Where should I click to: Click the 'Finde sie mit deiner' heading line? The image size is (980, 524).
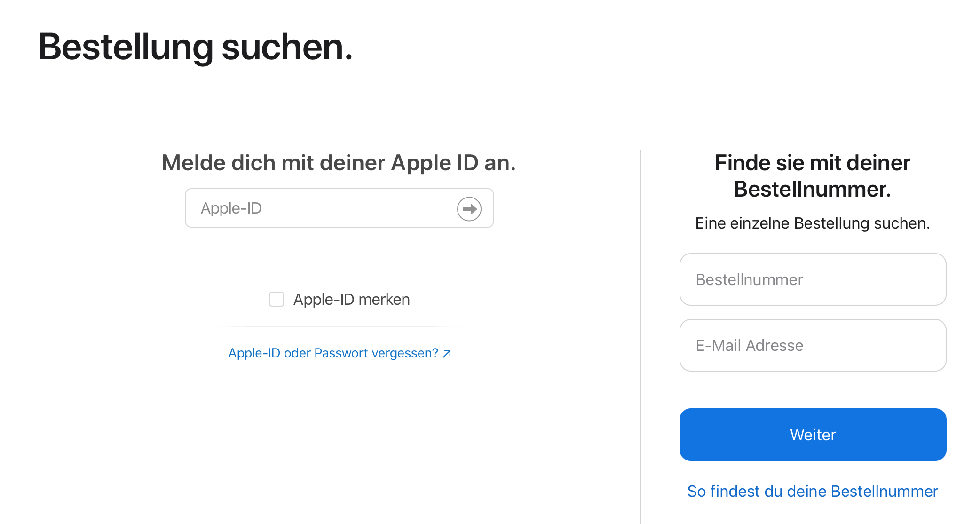812,163
